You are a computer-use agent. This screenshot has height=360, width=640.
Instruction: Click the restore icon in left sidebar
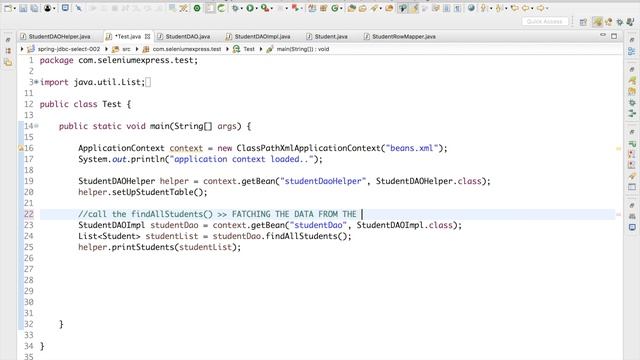point(8,40)
